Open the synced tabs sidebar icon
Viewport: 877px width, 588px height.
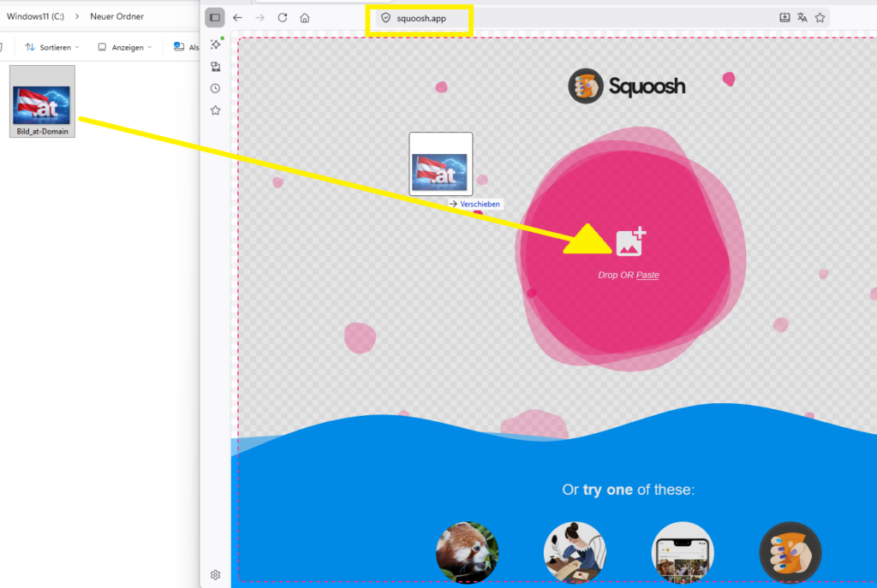[x=215, y=67]
